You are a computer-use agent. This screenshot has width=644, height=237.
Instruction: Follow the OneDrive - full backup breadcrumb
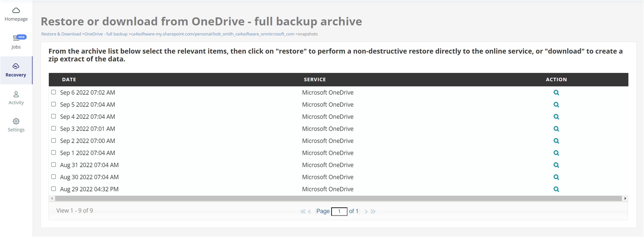pyautogui.click(x=106, y=34)
